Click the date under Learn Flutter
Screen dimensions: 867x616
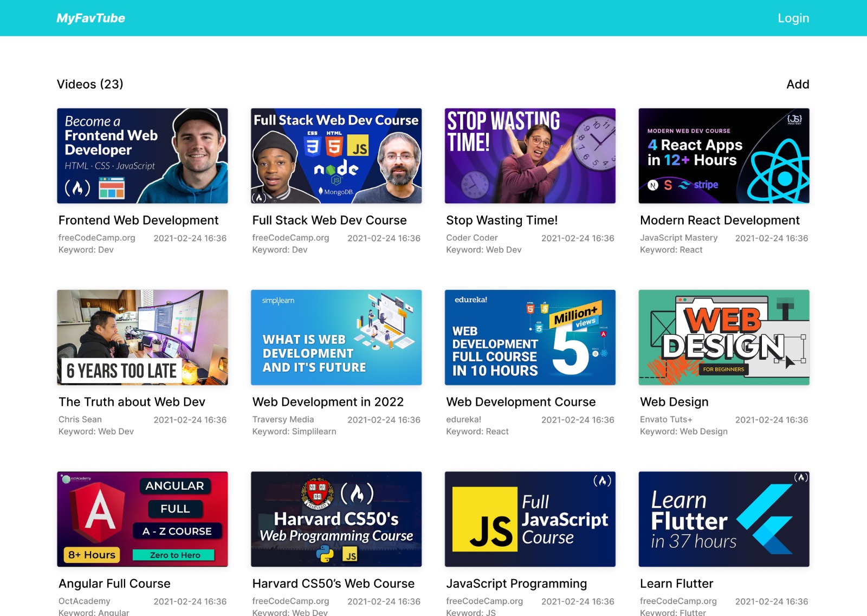pyautogui.click(x=771, y=601)
